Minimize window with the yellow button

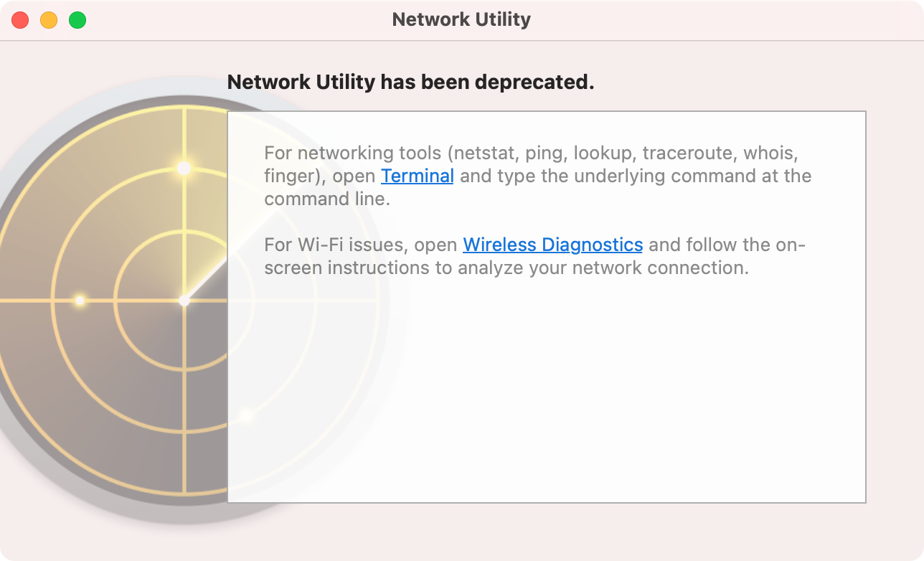pyautogui.click(x=49, y=20)
